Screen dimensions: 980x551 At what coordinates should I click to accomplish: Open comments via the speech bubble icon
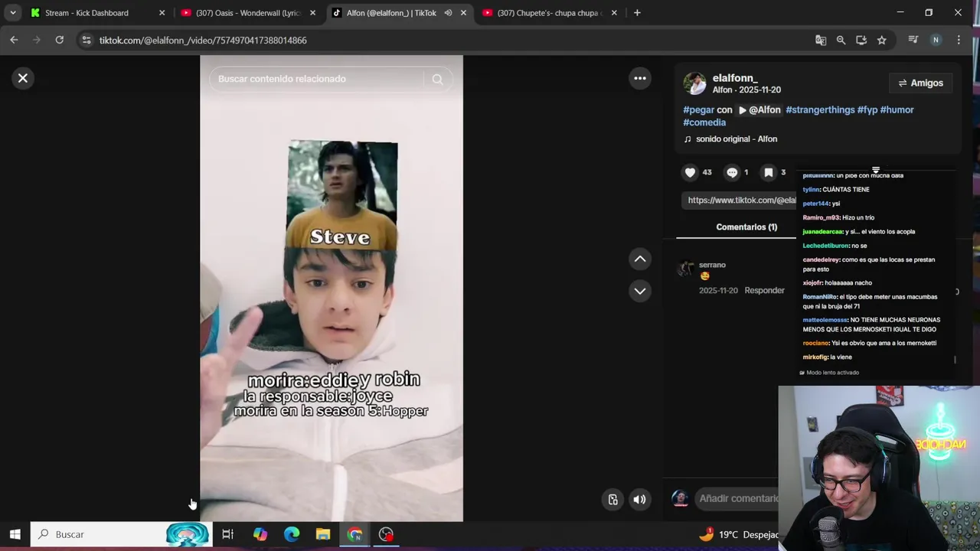(x=732, y=172)
